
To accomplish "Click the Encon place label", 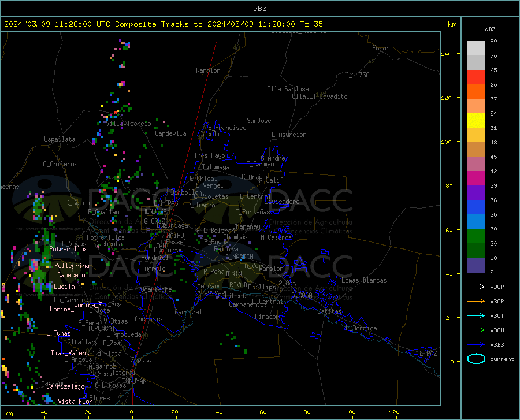I will [x=381, y=48].
